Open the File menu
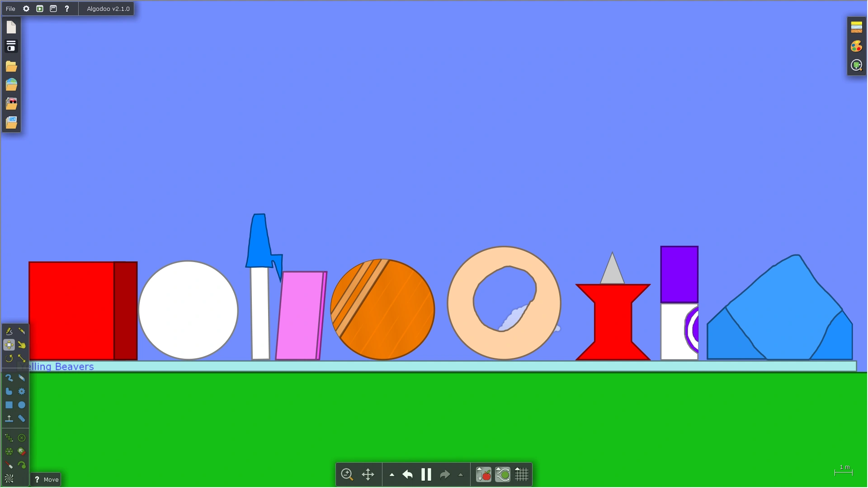 (x=10, y=9)
